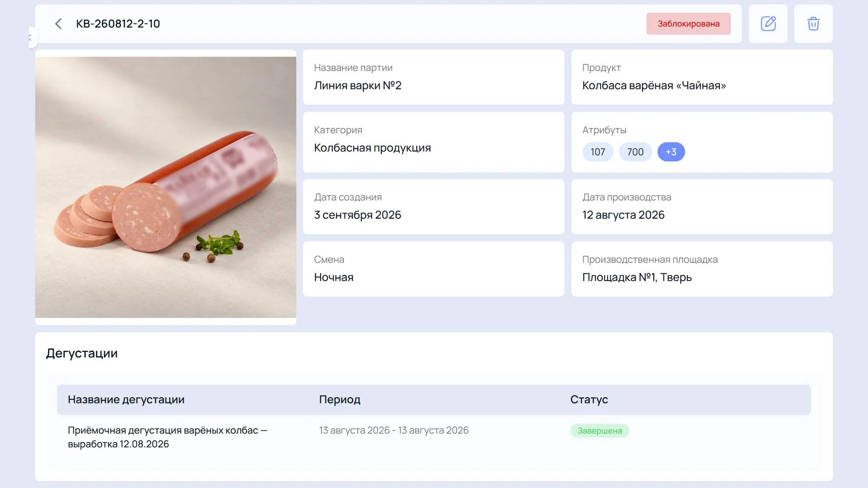Click the shift value Ночная
The height and width of the screenshot is (488, 868).
(334, 277)
